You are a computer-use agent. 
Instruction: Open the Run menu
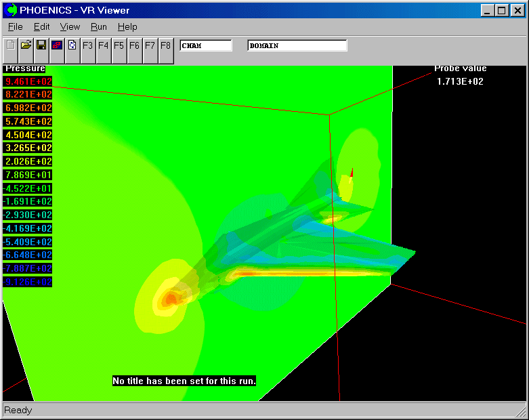pyautogui.click(x=99, y=26)
